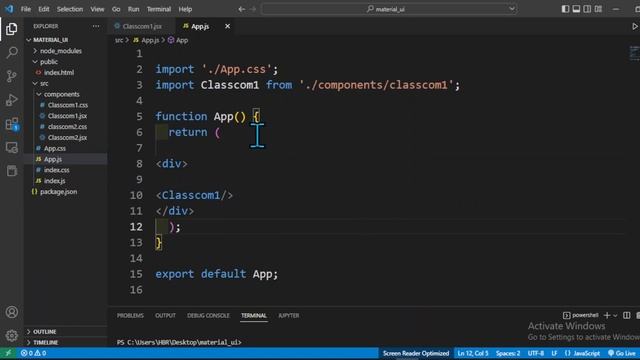The width and height of the screenshot is (640, 360).
Task: Click Screen Reader Optimized status item
Action: pos(416,353)
